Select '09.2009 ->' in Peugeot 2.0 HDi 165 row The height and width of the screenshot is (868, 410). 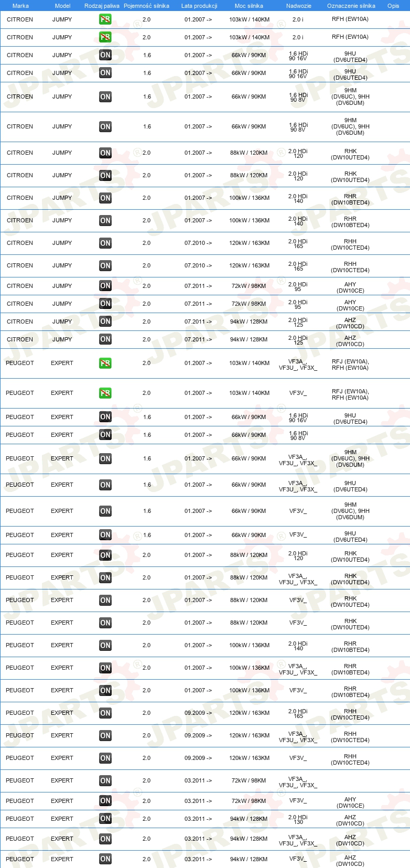tap(198, 713)
